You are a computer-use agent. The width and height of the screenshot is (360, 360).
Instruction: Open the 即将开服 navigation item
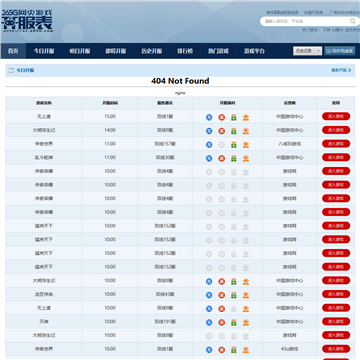(x=116, y=51)
